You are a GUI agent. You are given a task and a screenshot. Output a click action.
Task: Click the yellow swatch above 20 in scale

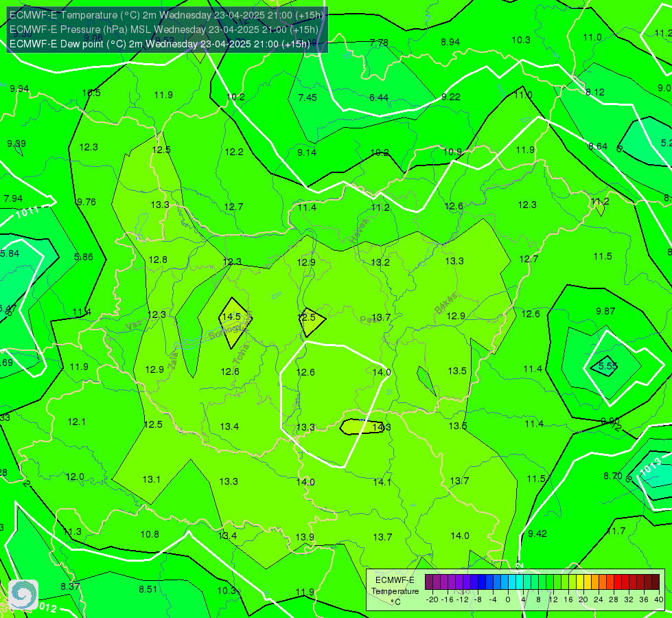(x=580, y=582)
